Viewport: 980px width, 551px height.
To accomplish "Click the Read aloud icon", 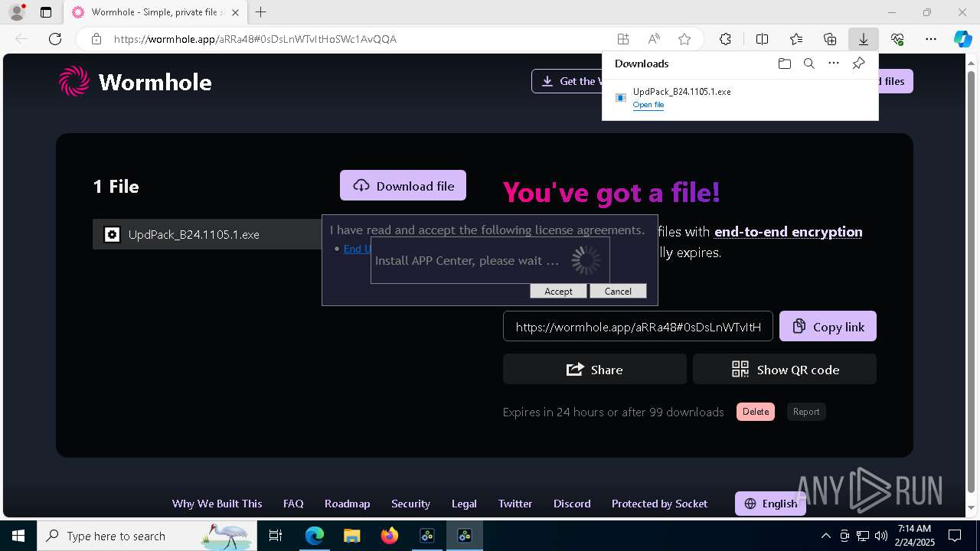I will 654,39.
